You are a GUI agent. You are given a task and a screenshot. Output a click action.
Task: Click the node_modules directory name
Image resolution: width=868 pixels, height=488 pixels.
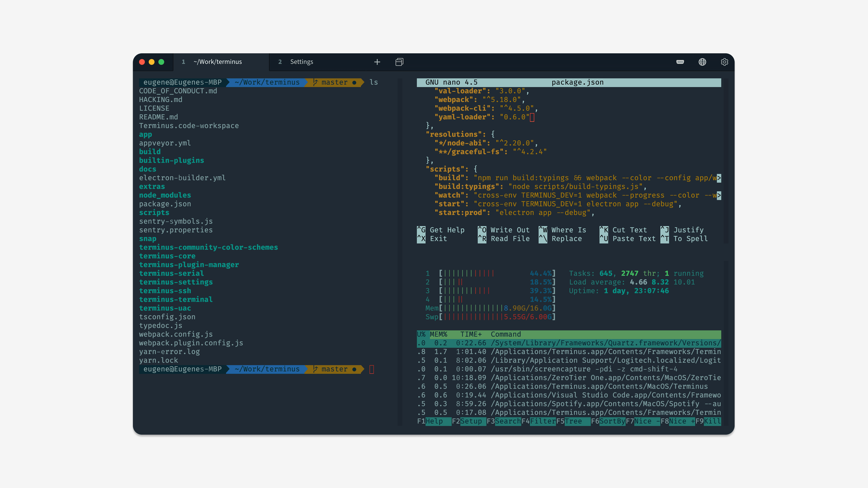165,195
